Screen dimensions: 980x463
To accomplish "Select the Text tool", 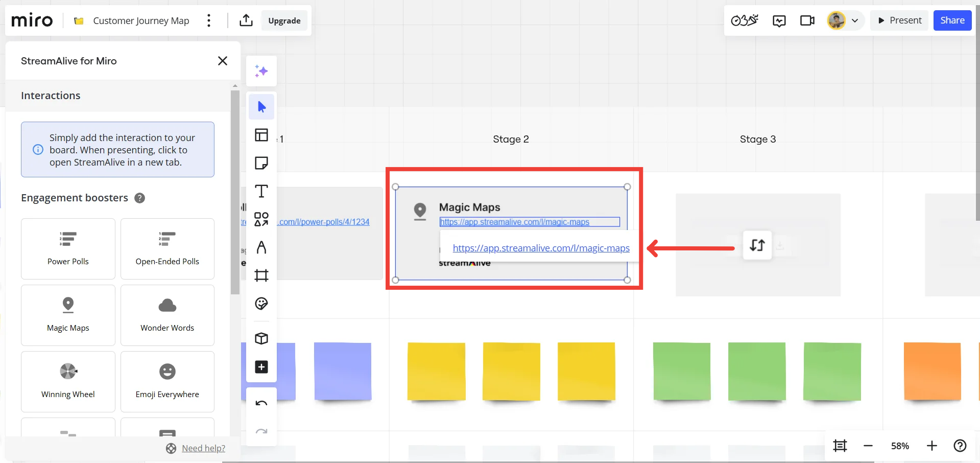I will (261, 191).
